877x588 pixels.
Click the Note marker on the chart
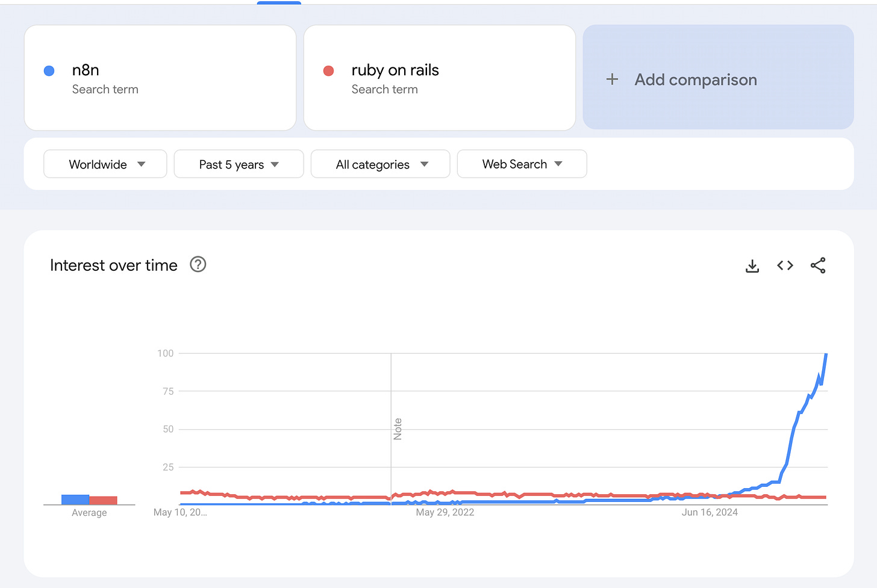pos(398,429)
